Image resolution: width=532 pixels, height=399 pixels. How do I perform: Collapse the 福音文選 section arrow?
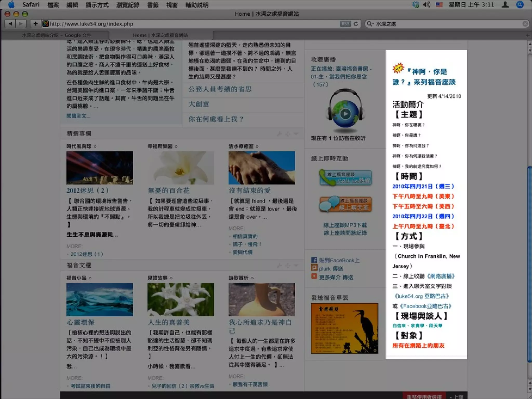(x=296, y=265)
